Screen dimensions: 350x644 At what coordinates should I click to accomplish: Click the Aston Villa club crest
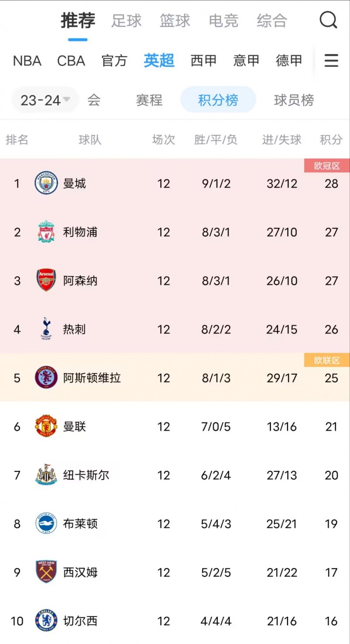tap(45, 378)
